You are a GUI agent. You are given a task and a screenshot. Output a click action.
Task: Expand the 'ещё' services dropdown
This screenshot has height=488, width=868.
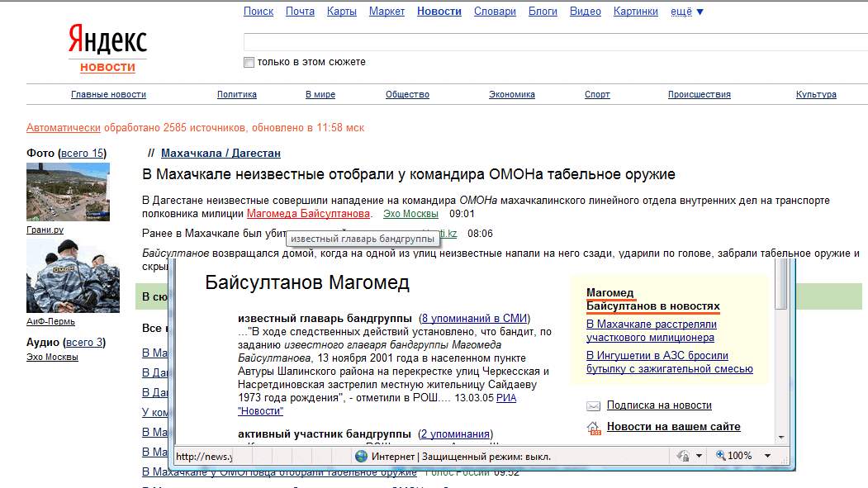coord(687,12)
